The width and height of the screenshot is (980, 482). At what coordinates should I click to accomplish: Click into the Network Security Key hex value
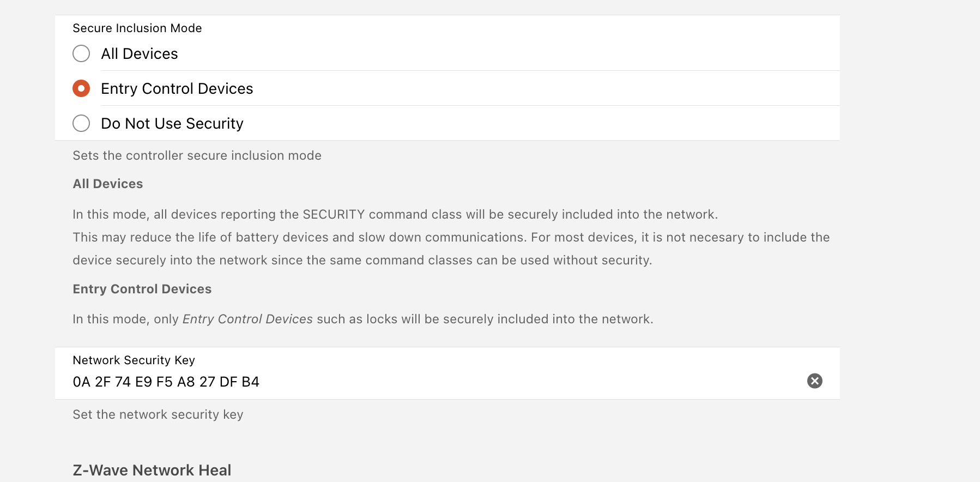point(166,382)
